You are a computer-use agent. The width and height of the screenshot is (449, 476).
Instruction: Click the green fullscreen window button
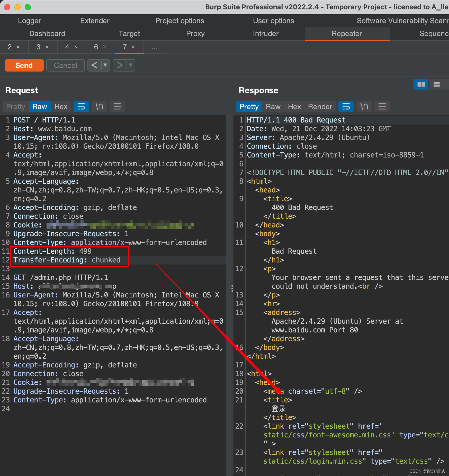[28, 7]
